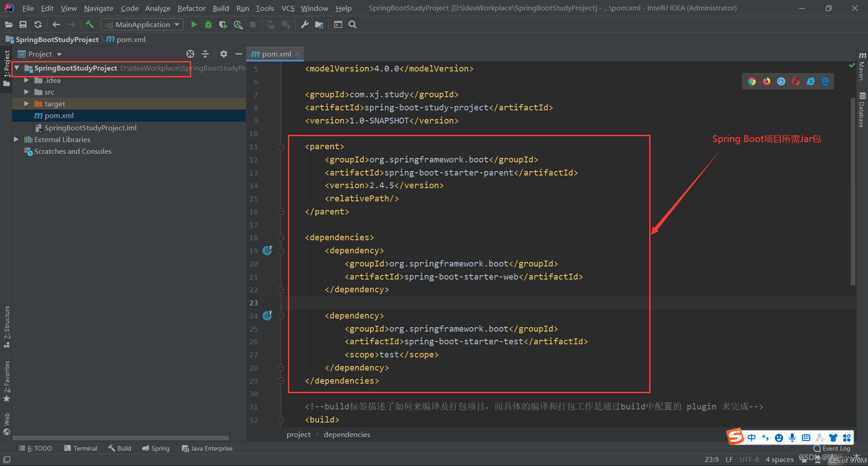Open Settings via the wrench icon
Image resolution: width=868 pixels, height=466 pixels.
305,24
